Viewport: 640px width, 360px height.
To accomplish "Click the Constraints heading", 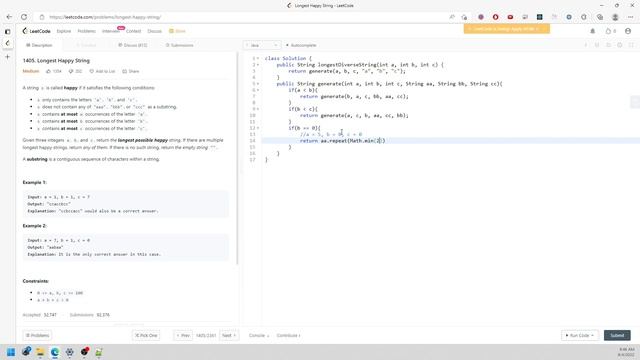I will 36,281.
